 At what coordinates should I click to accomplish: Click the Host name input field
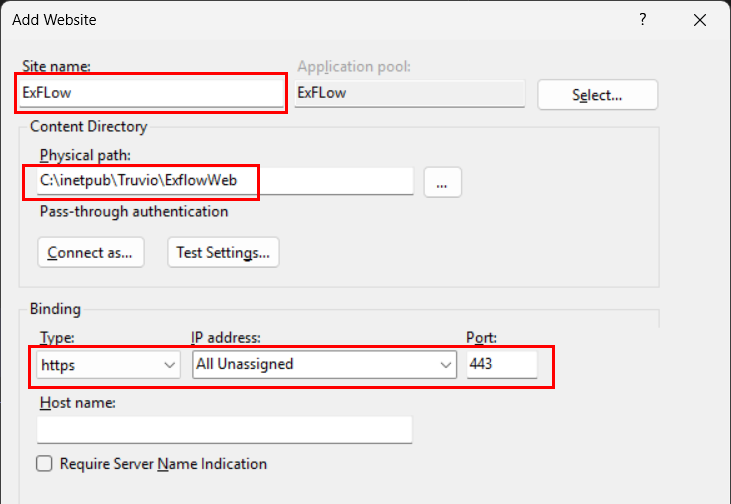[224, 429]
